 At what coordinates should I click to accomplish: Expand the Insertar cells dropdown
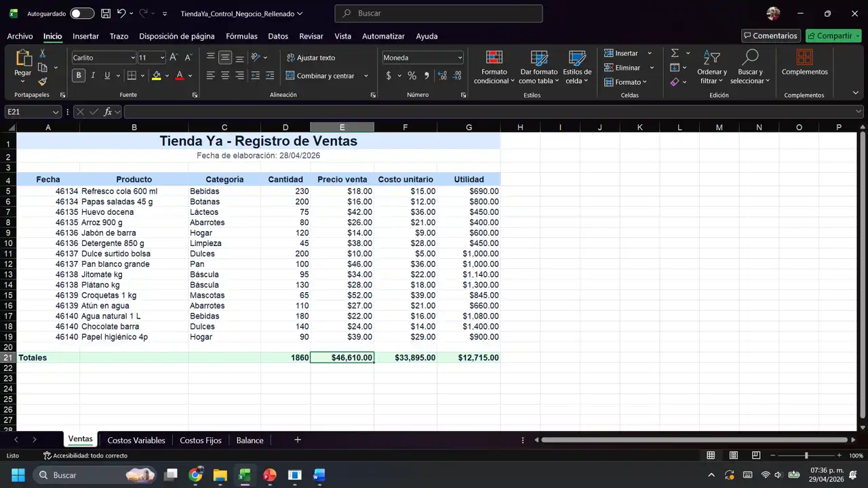pyautogui.click(x=650, y=53)
